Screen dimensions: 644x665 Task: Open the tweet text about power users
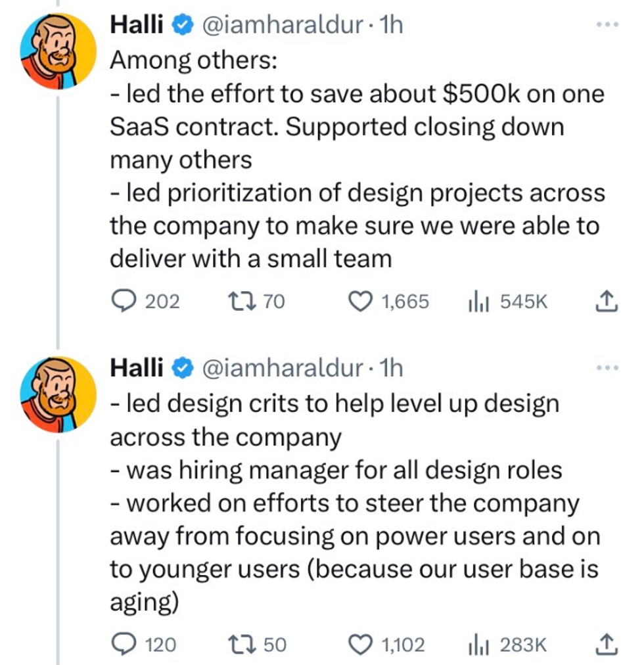click(355, 537)
